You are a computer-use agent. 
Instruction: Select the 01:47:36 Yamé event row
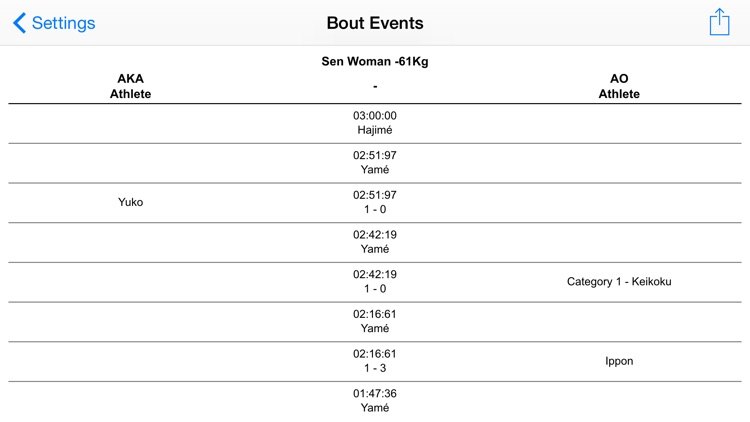(375, 401)
